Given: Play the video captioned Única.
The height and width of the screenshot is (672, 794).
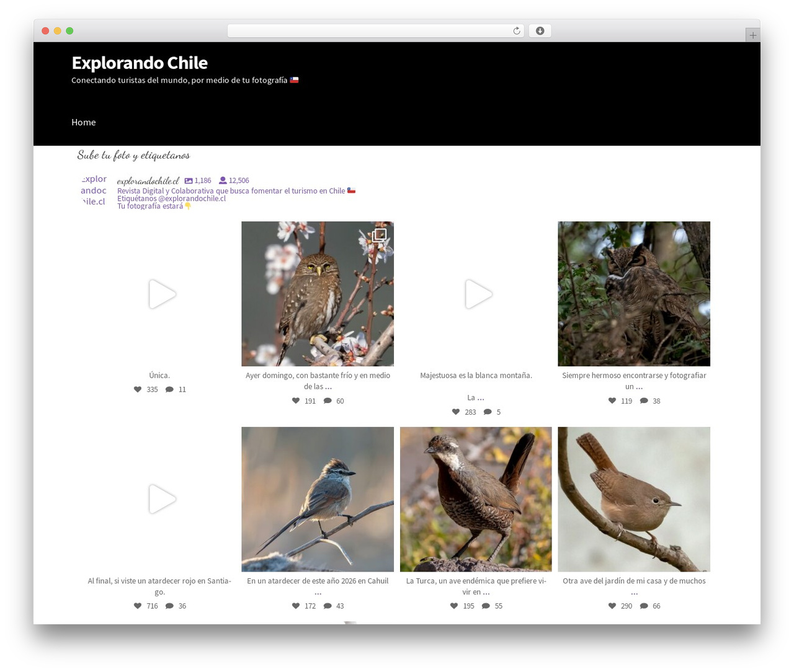Looking at the screenshot, I should point(162,294).
